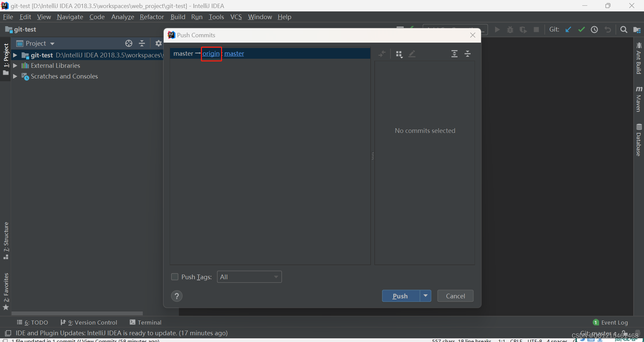Click the IDE and Plugin Updates status message
644x342 pixels.
[x=121, y=333]
